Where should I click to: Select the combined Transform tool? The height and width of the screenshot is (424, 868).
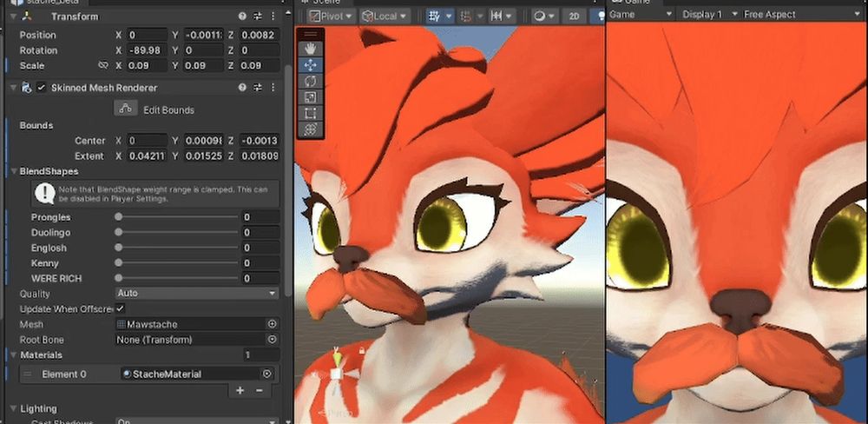310,129
